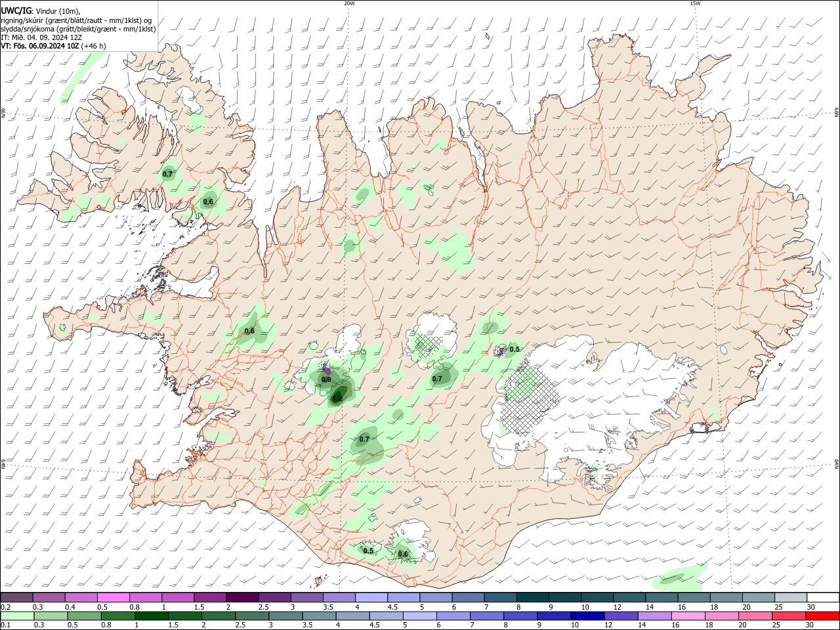Click the 'slydda/snjókoma' legend description line
840x630 pixels.
click(x=78, y=29)
